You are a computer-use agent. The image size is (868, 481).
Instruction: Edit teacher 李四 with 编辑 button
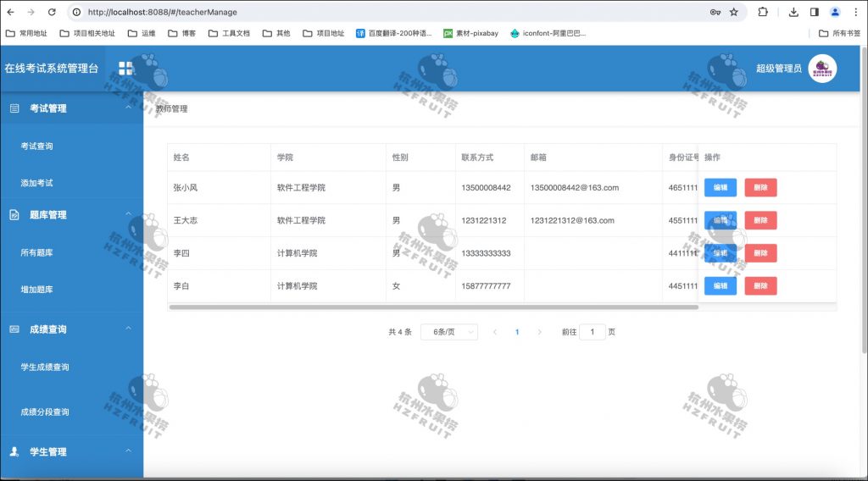(721, 253)
